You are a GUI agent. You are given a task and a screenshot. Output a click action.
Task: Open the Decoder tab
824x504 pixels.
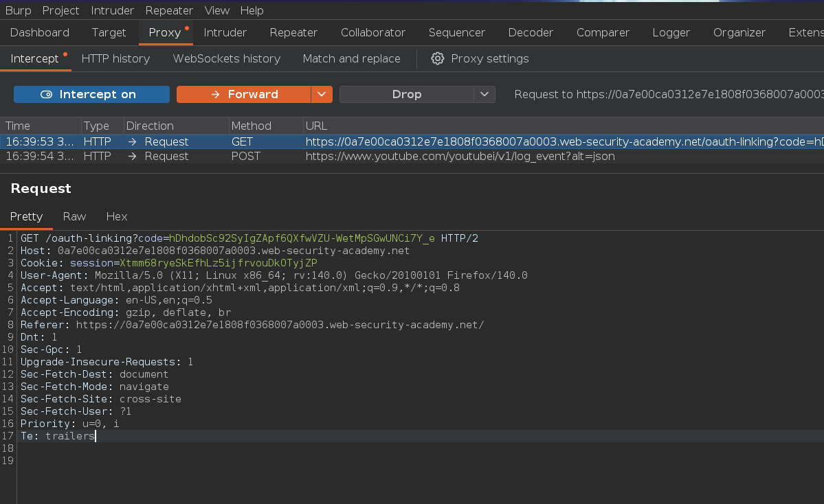531,32
